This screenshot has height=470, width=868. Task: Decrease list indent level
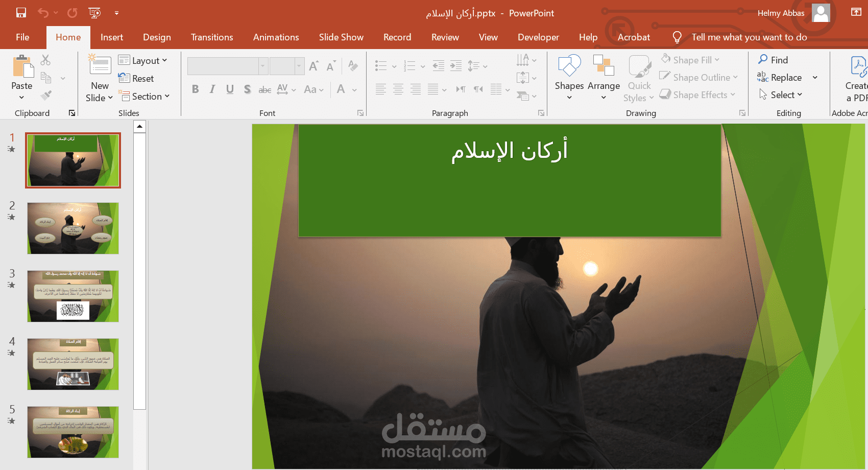438,65
